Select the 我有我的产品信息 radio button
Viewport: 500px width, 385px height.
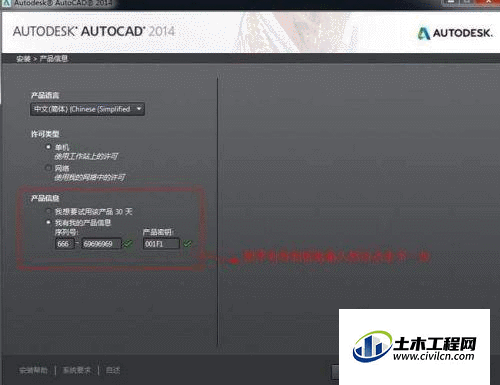click(x=49, y=222)
